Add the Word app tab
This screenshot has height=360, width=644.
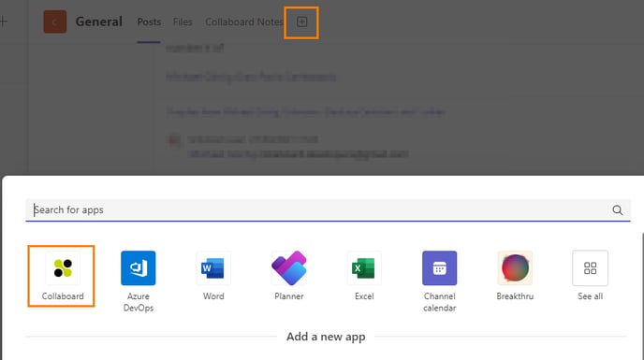coord(213,268)
